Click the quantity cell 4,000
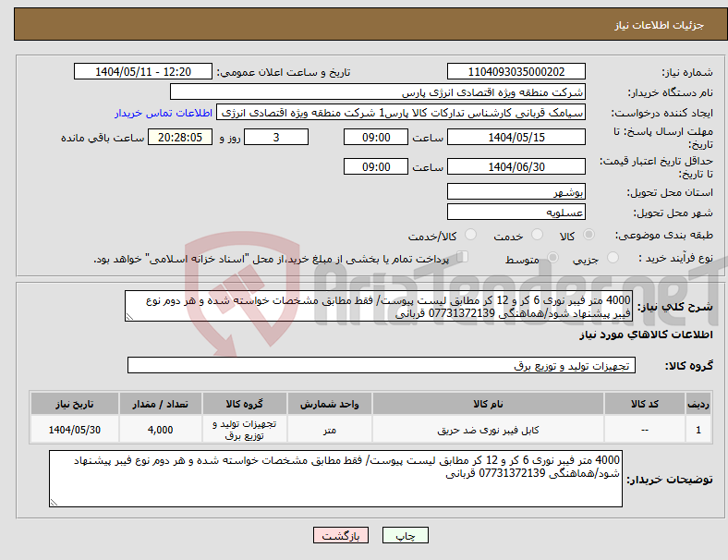728x560 pixels. (x=160, y=430)
